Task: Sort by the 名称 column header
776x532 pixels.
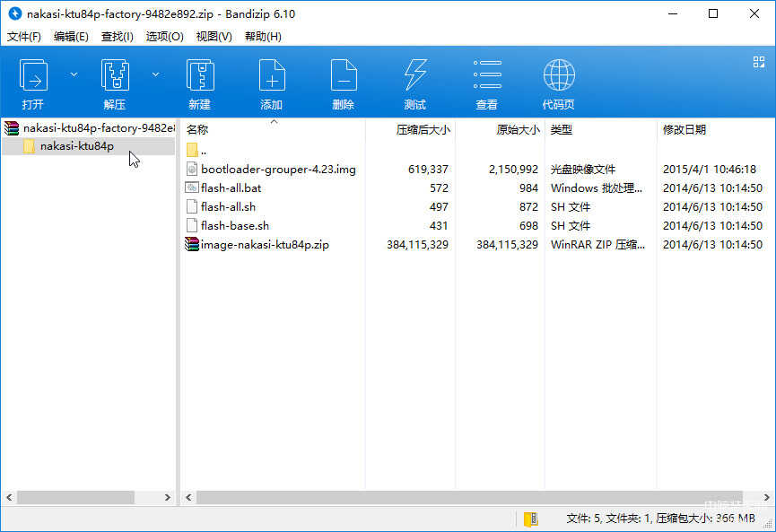Action: [x=274, y=130]
